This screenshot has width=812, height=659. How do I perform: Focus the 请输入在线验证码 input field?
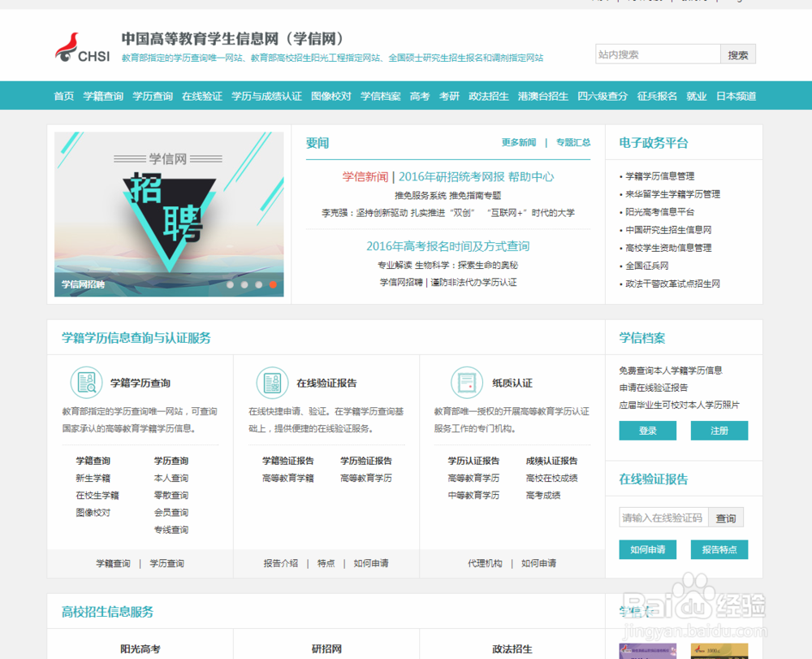tap(663, 518)
